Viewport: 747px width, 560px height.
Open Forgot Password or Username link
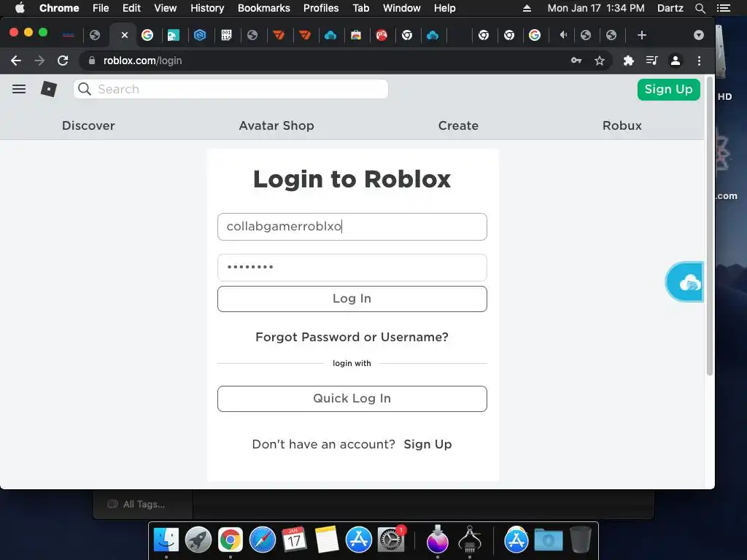pyautogui.click(x=352, y=337)
